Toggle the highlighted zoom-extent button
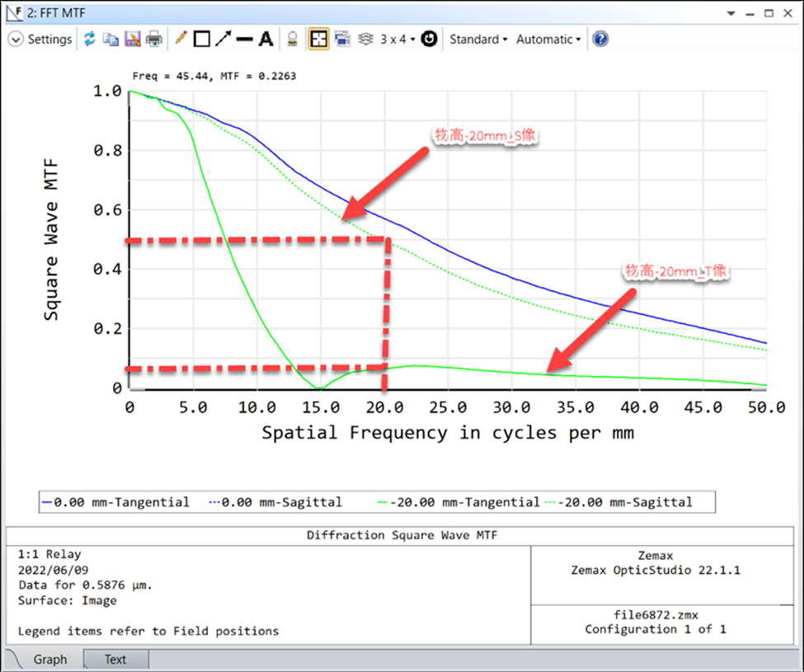This screenshot has height=672, width=804. click(317, 39)
